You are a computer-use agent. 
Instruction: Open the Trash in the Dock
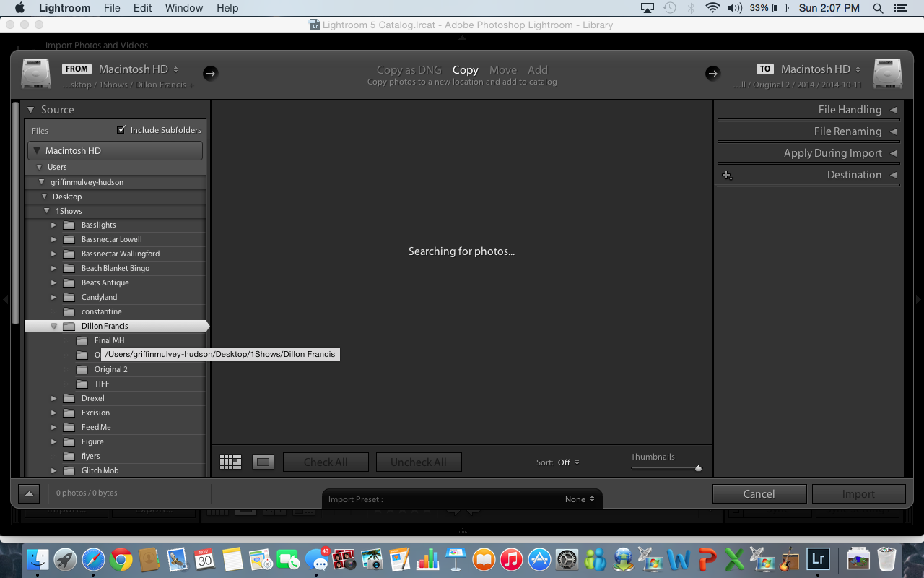coord(886,559)
